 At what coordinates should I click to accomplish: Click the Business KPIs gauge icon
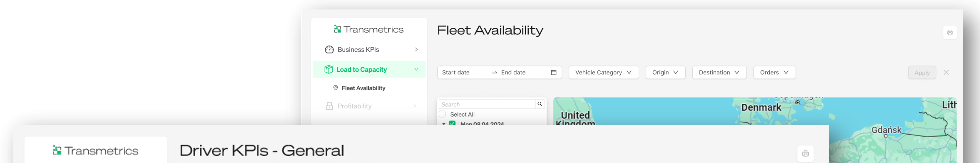(x=329, y=49)
